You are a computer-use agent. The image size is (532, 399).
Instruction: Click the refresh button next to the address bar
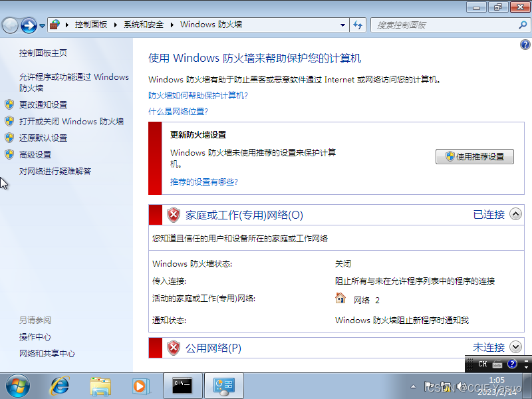pos(358,25)
